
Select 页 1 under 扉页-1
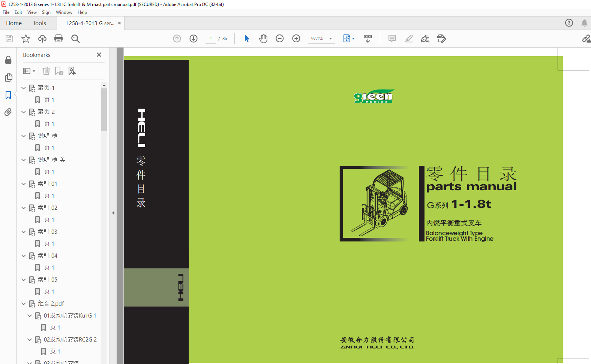click(x=49, y=100)
